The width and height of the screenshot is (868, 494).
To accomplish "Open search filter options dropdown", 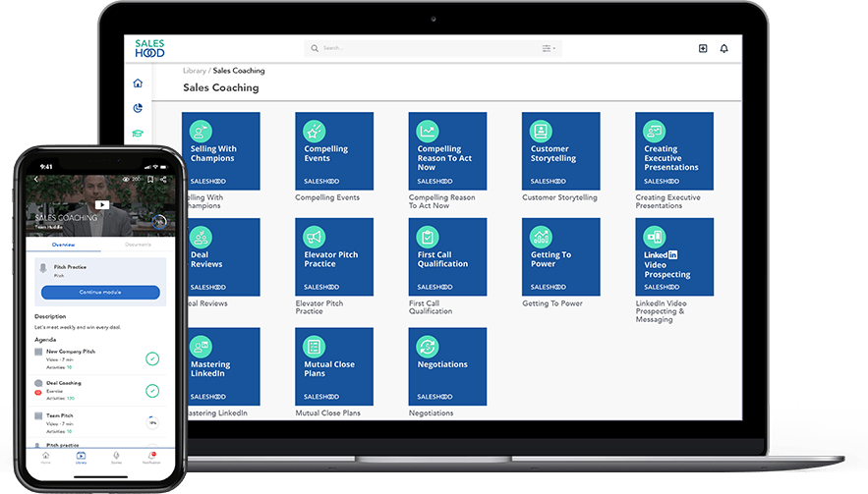I will coord(549,48).
